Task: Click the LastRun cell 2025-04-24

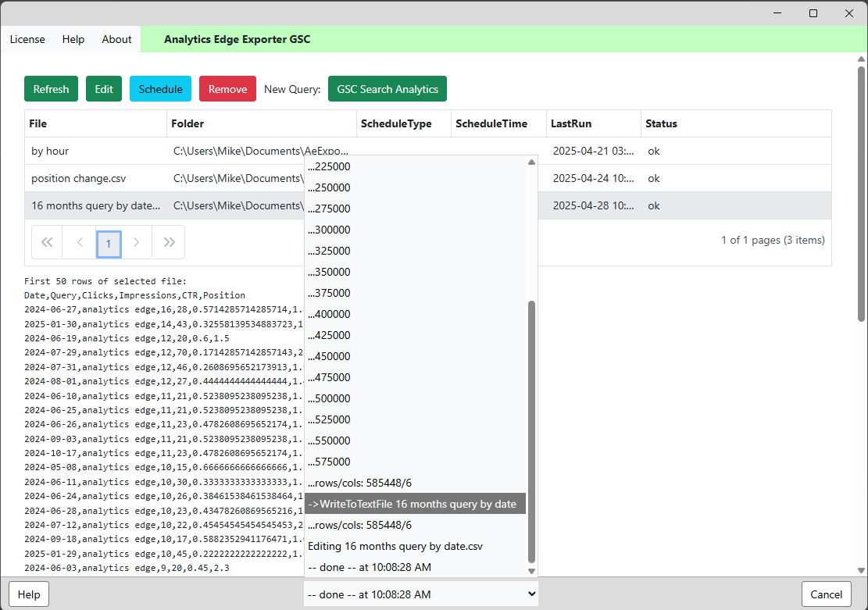Action: tap(594, 178)
